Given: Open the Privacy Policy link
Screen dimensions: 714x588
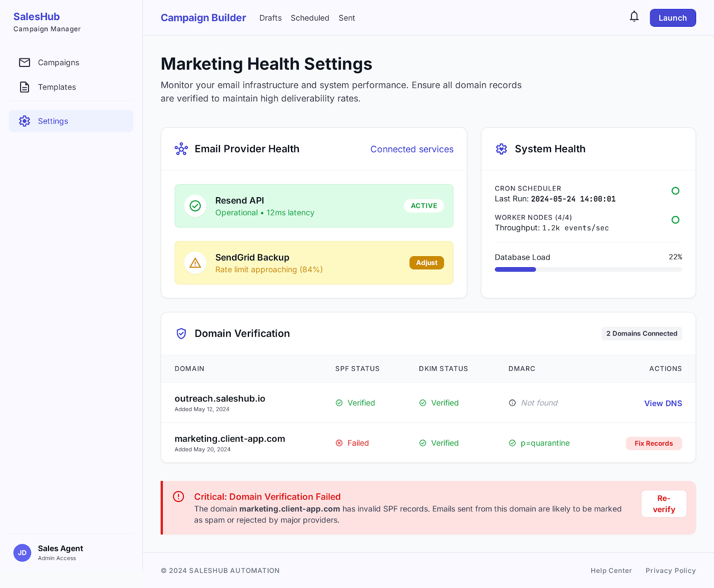Looking at the screenshot, I should 671,571.
